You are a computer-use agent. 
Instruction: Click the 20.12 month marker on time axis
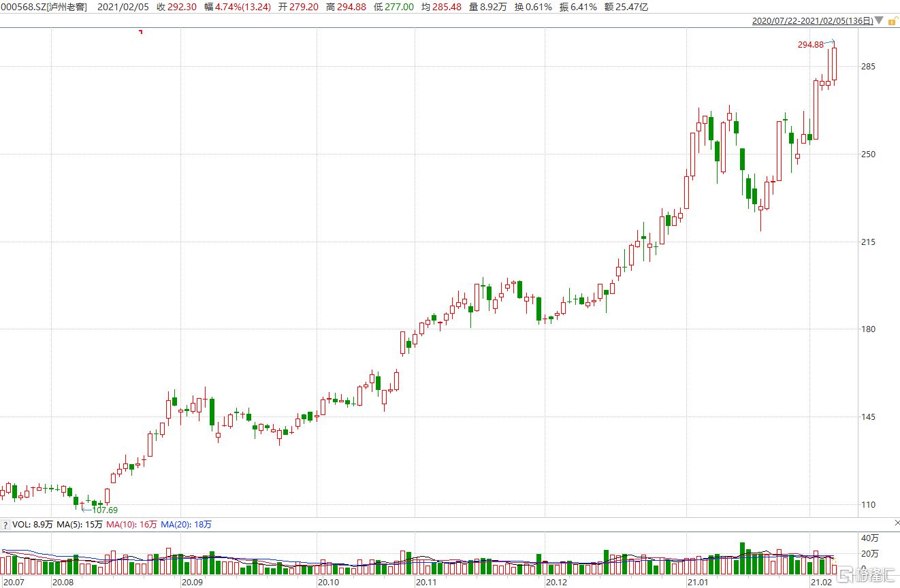click(x=557, y=583)
